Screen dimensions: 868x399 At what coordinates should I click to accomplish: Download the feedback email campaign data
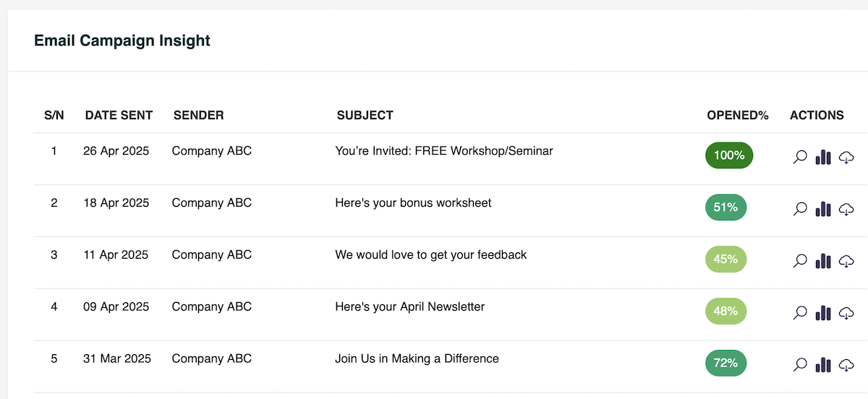tap(846, 261)
